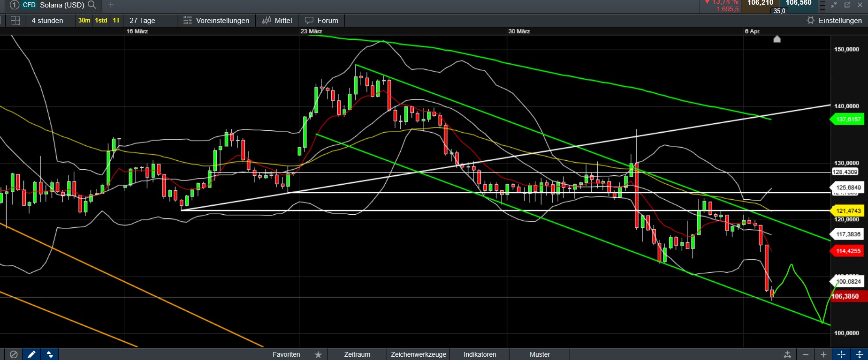868x360 pixels.
Task: Select the 1T daily timeframe
Action: click(116, 20)
